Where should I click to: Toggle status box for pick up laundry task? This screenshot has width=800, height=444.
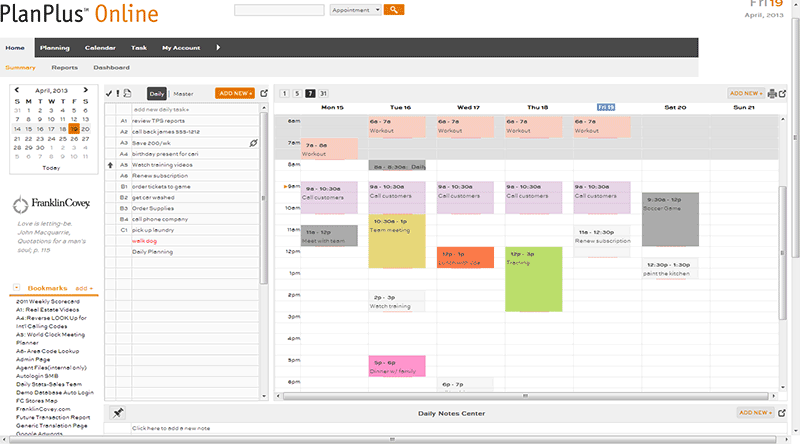coord(110,230)
